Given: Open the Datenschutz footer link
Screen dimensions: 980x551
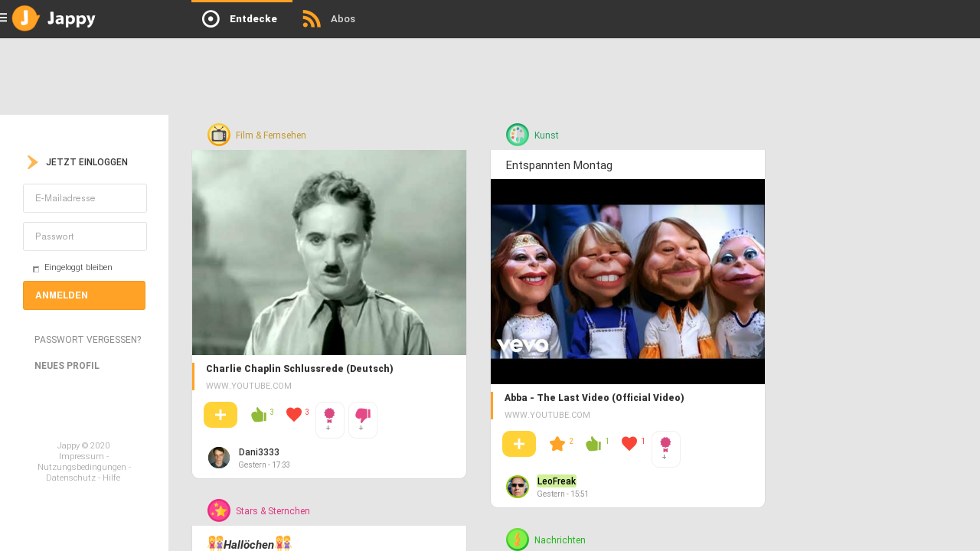Looking at the screenshot, I should (70, 478).
